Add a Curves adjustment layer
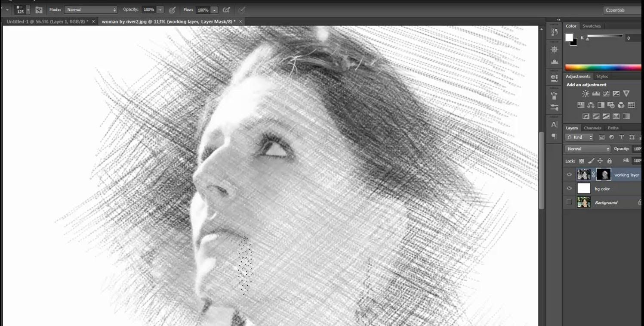 605,93
